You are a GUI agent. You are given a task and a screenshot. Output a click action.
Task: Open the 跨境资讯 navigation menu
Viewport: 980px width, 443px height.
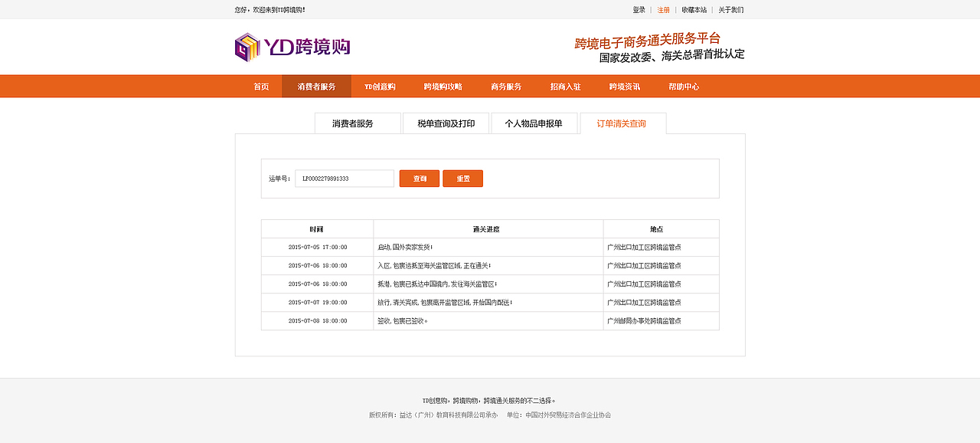point(624,86)
